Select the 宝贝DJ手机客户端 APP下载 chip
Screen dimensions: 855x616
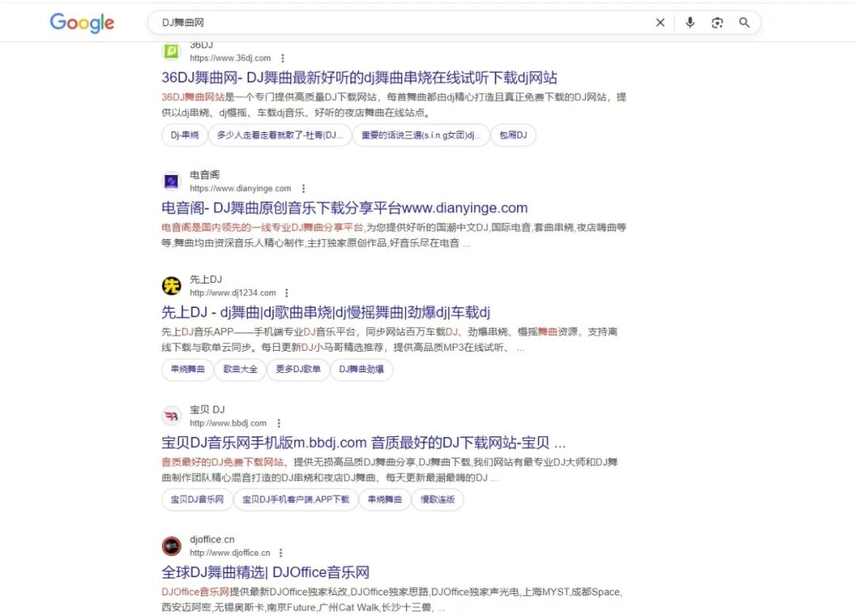point(295,500)
